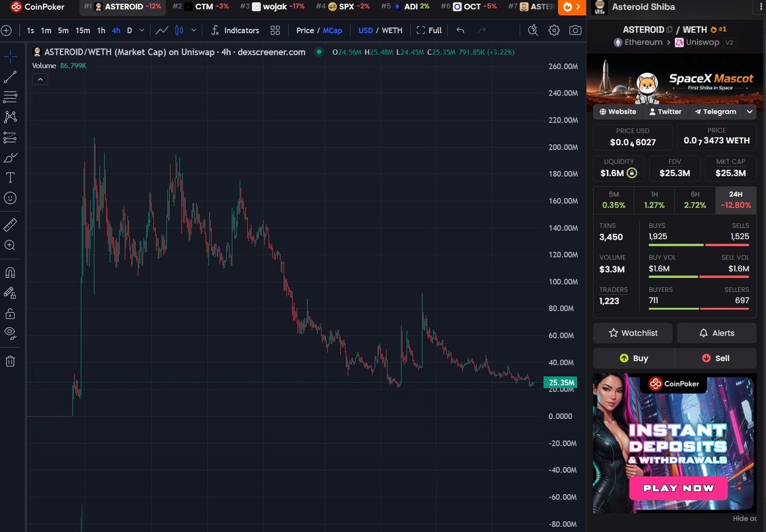Click the orange trending fire button
This screenshot has width=766, height=532.
(571, 7)
